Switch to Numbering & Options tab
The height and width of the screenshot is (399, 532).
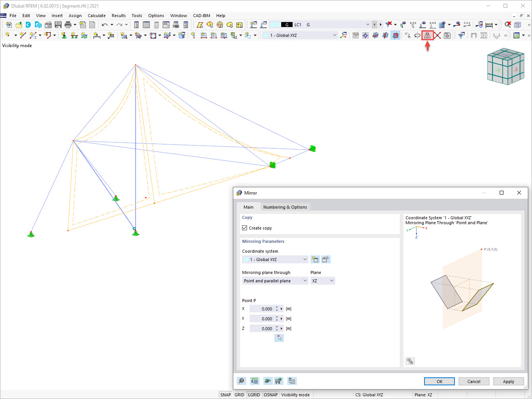point(285,207)
